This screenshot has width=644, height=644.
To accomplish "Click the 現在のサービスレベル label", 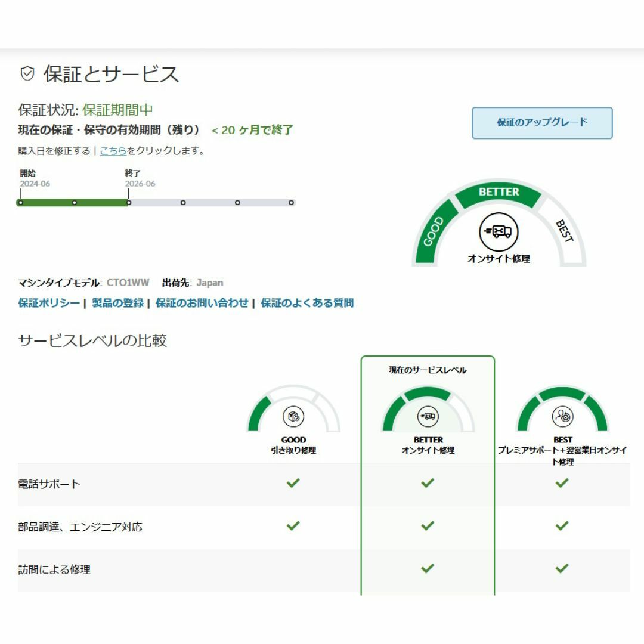I will click(428, 370).
